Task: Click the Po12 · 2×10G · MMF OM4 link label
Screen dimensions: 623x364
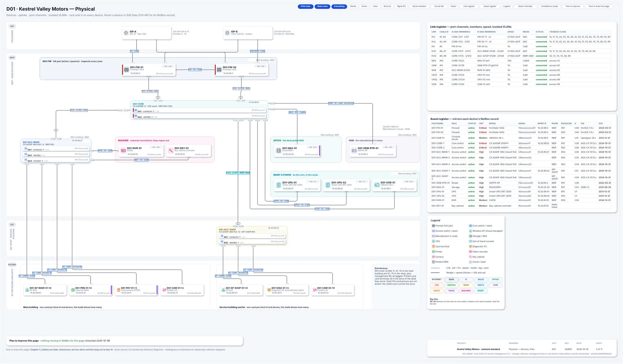Action: click(x=238, y=173)
